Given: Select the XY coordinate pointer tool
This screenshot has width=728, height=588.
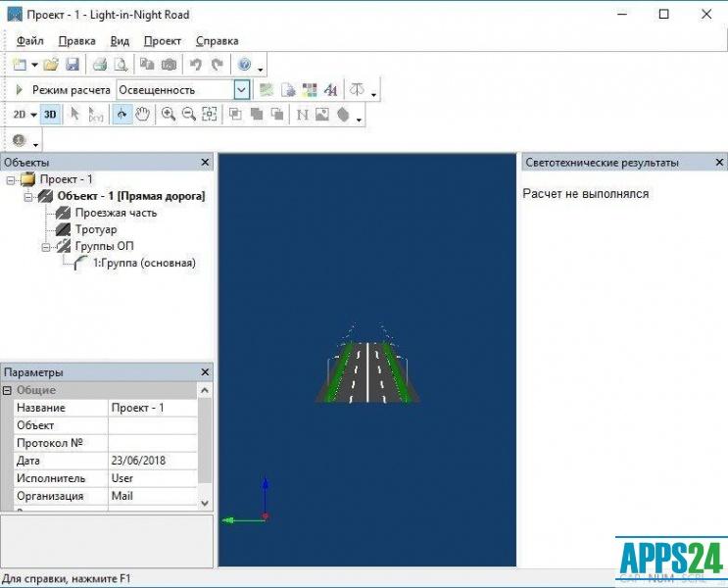Looking at the screenshot, I should coord(95,115).
